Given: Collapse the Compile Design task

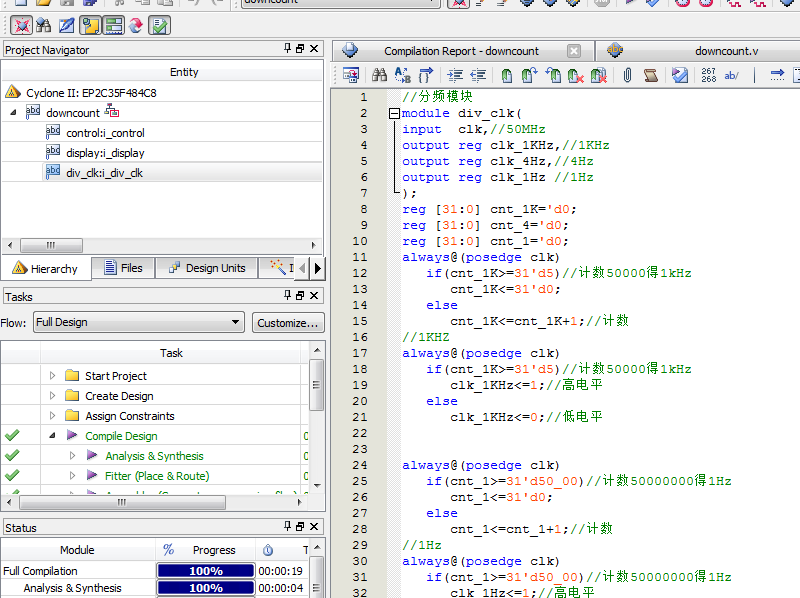Looking at the screenshot, I should pyautogui.click(x=52, y=436).
